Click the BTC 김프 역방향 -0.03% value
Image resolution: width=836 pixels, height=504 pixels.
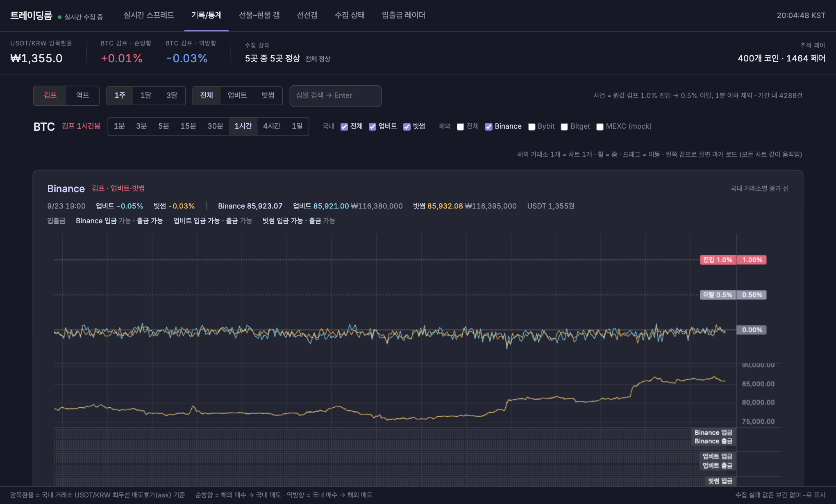click(x=187, y=58)
